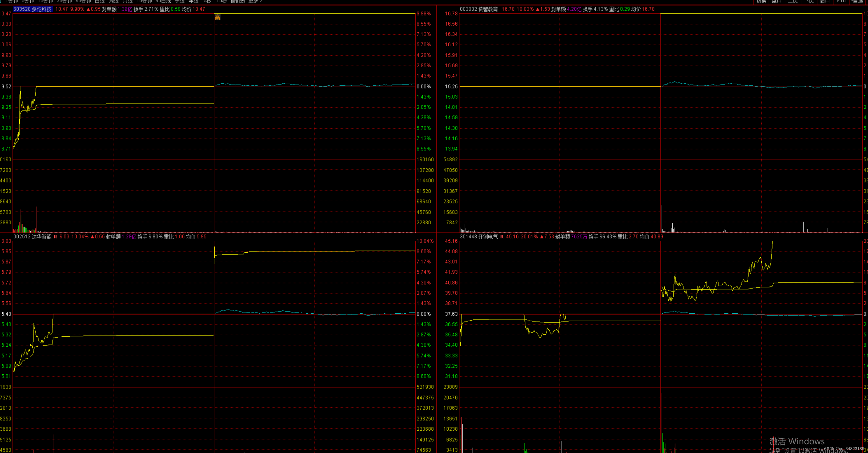The height and width of the screenshot is (453, 868).
Task: Open the 窗口 window menu
Action: coord(825,1)
